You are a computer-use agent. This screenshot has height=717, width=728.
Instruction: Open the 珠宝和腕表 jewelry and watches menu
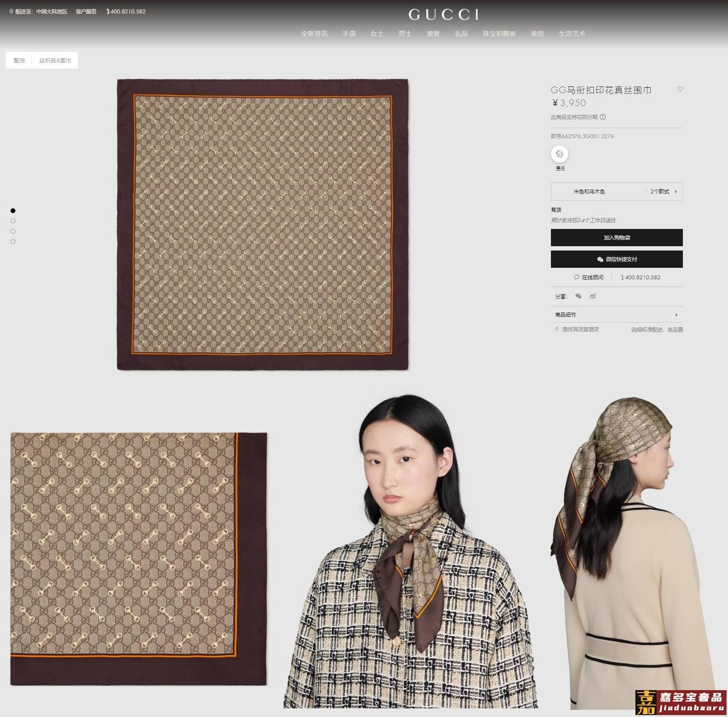499,34
